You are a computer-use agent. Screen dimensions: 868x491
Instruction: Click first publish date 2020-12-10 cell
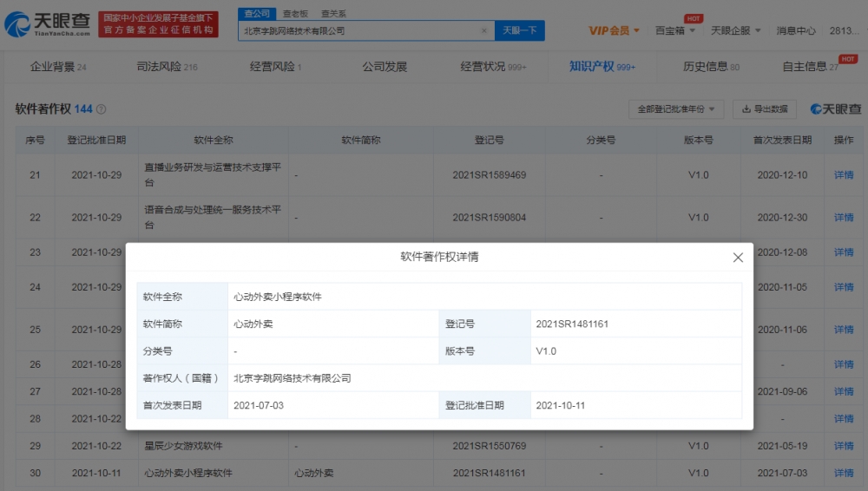coord(782,175)
